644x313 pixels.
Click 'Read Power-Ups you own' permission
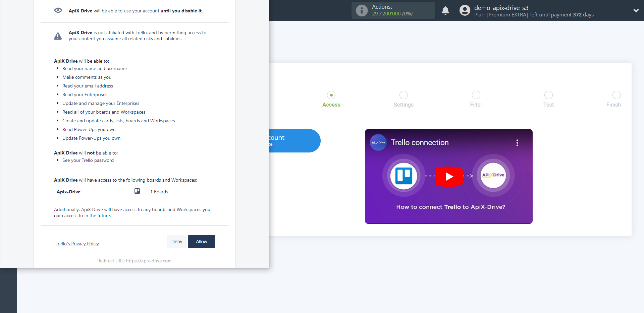pyautogui.click(x=89, y=129)
